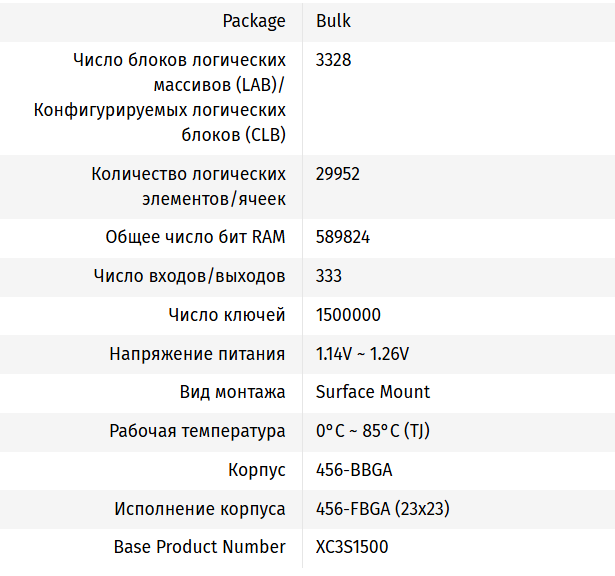Click the "Рабочая температура" label

pyautogui.click(x=197, y=431)
